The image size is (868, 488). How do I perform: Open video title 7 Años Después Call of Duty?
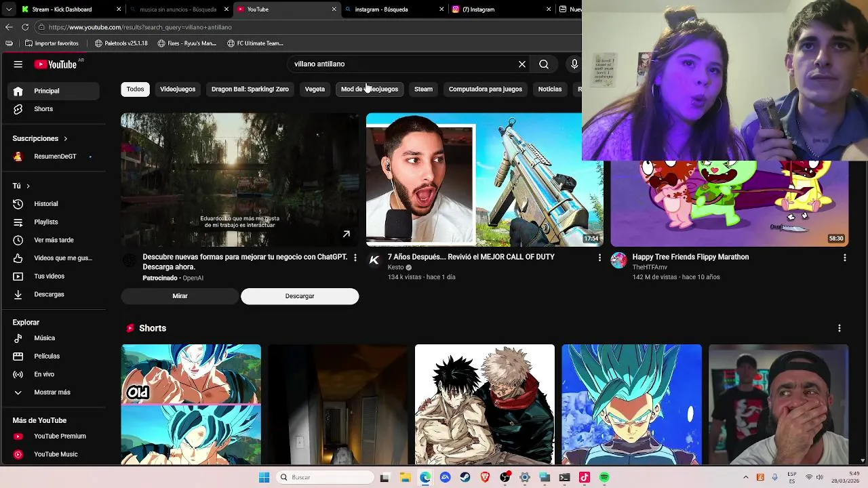[471, 257]
